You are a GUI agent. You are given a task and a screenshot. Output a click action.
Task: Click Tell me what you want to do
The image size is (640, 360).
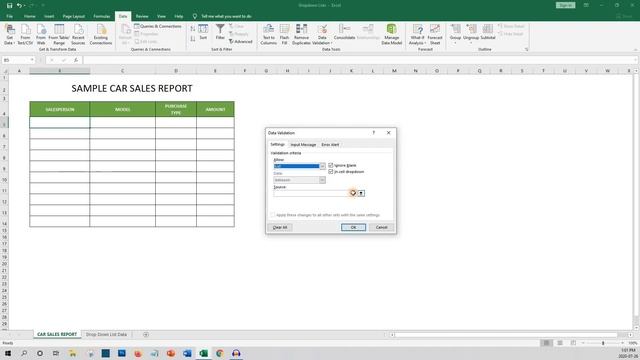226,16
